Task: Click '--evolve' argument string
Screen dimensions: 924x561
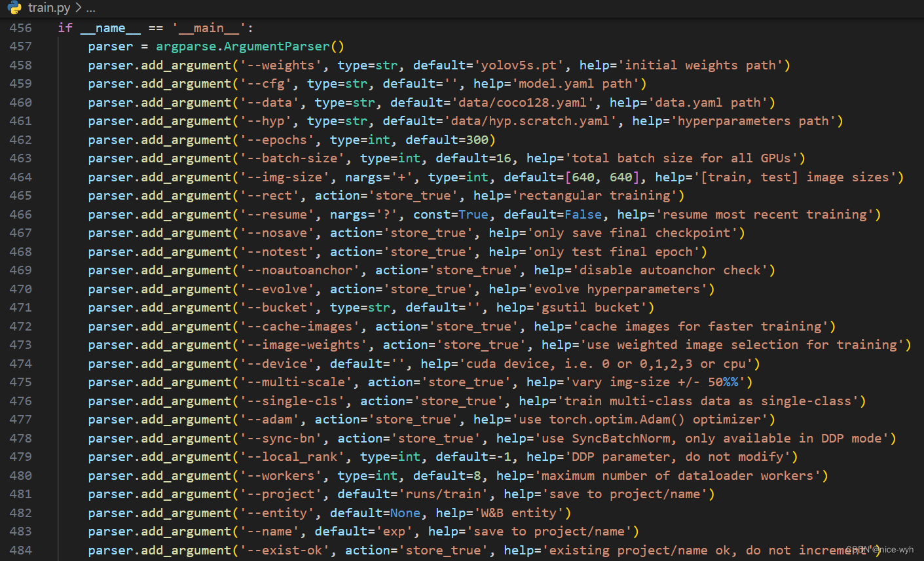Action: [277, 289]
